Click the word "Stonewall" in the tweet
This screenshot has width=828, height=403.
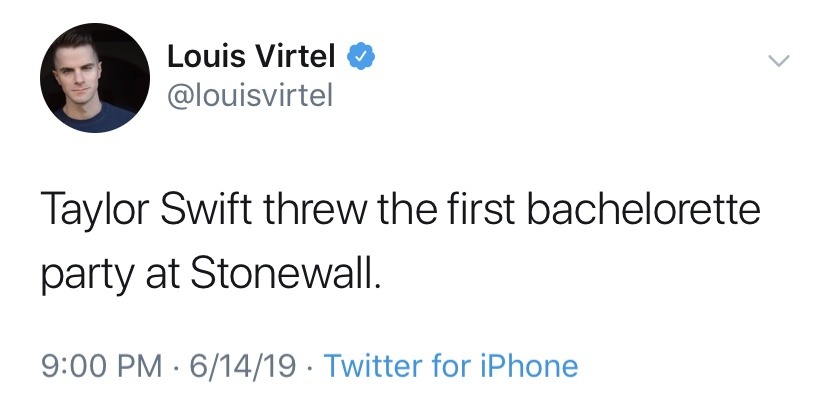coord(281,274)
